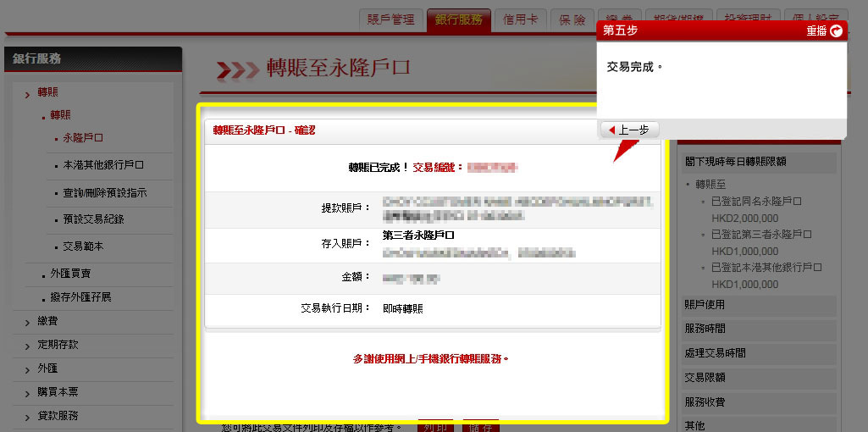
Task: Expand the 交易限額 info panel
Action: (x=705, y=378)
